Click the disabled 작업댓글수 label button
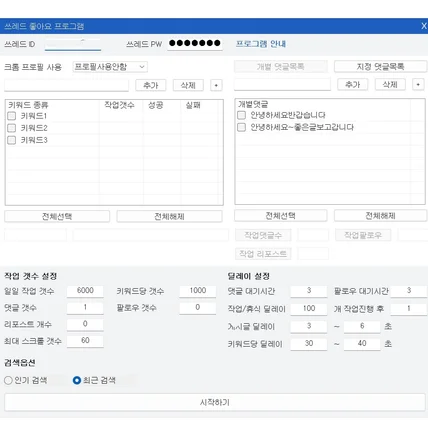The height and width of the screenshot is (428, 428). (x=263, y=235)
